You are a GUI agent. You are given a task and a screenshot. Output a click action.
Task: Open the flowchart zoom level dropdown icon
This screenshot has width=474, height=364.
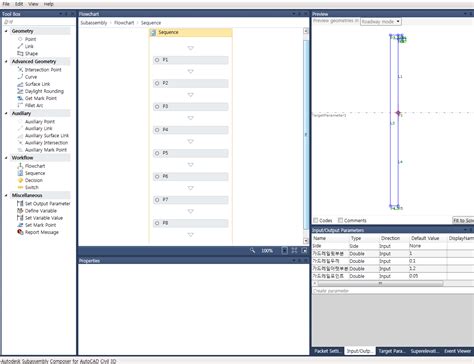tap(284, 250)
